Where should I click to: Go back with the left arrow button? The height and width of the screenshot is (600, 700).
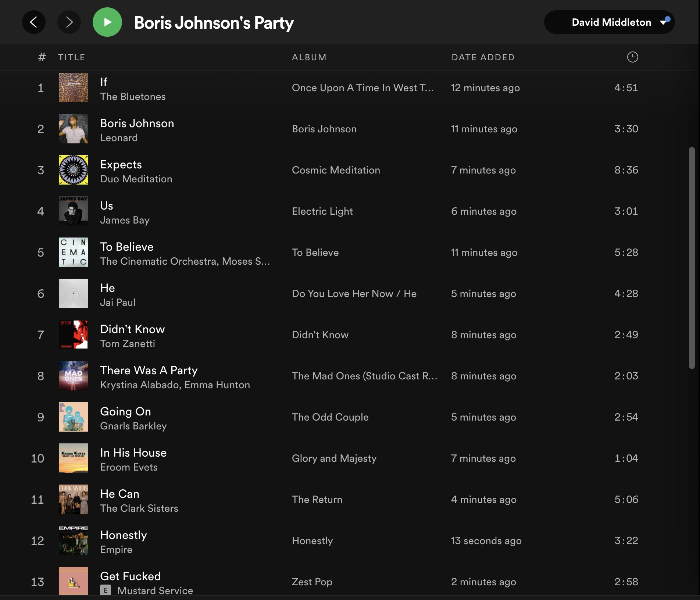click(x=34, y=22)
